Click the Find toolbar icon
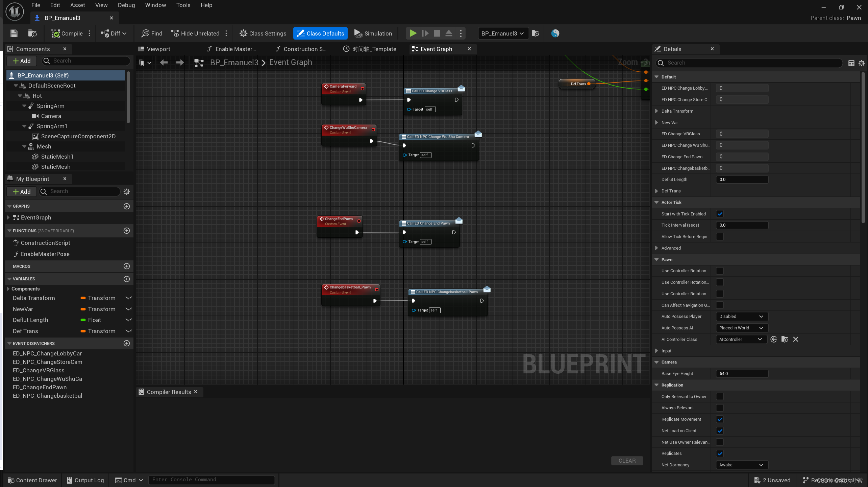 (152, 33)
